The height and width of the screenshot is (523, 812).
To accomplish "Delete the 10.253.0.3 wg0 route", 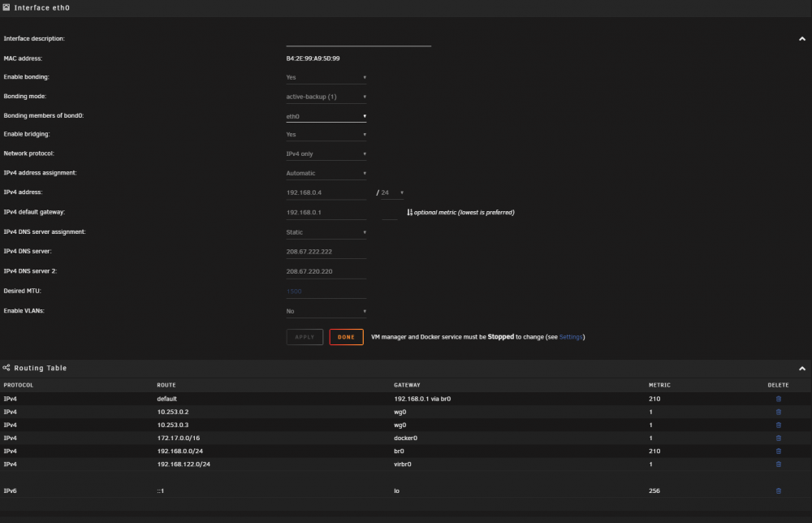I will click(x=779, y=425).
